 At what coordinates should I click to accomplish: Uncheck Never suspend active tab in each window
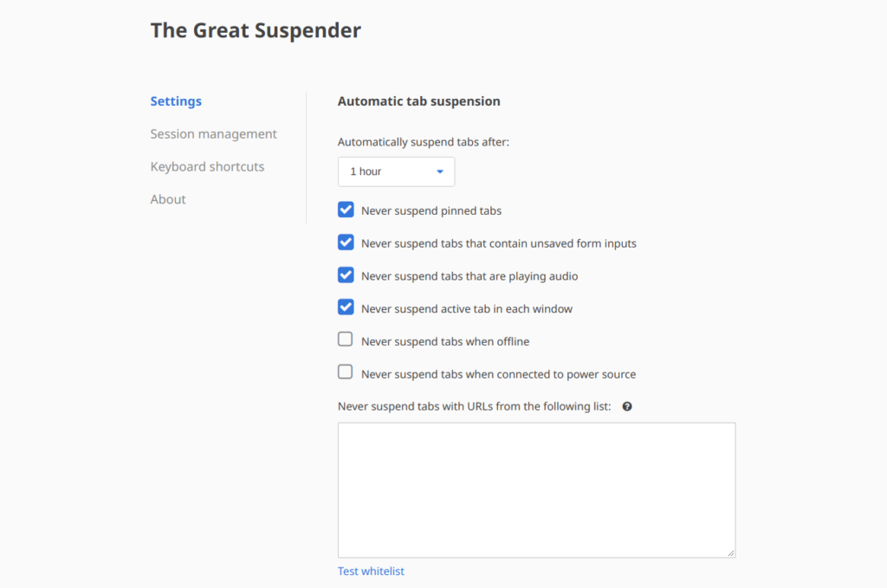coord(346,307)
